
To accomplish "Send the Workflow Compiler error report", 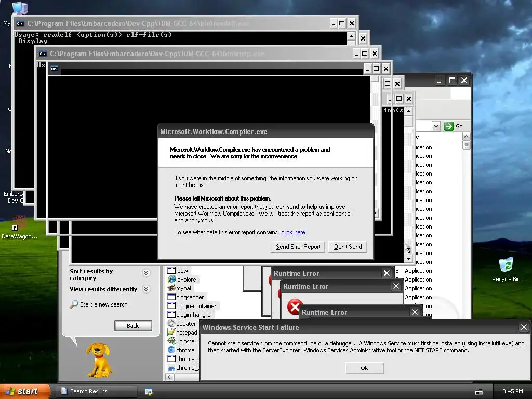I will (x=298, y=247).
